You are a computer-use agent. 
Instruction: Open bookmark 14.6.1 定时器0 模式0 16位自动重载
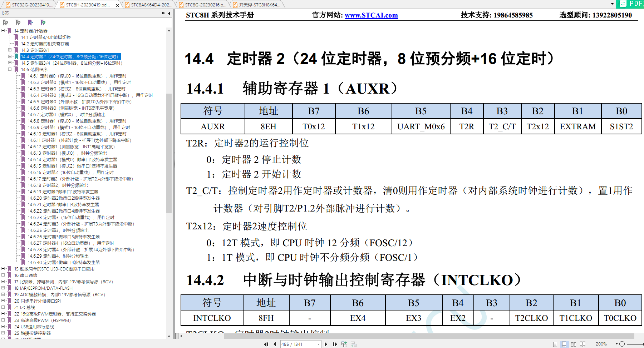[x=77, y=76]
